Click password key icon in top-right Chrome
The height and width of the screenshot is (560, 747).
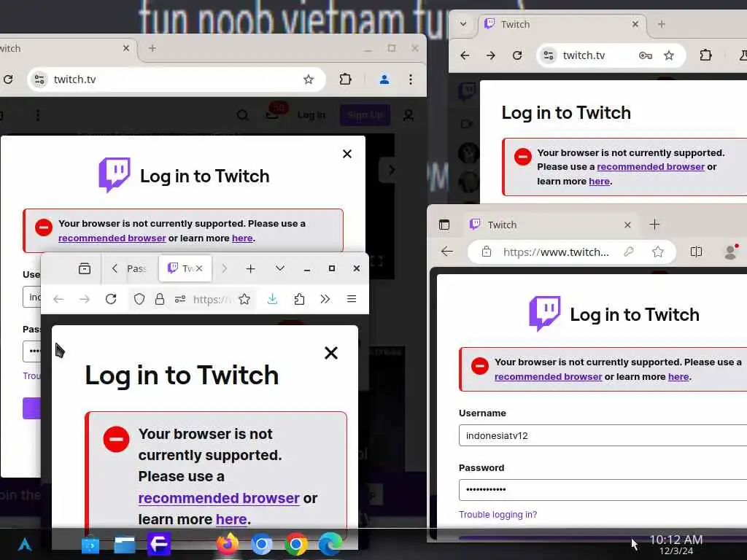645,55
